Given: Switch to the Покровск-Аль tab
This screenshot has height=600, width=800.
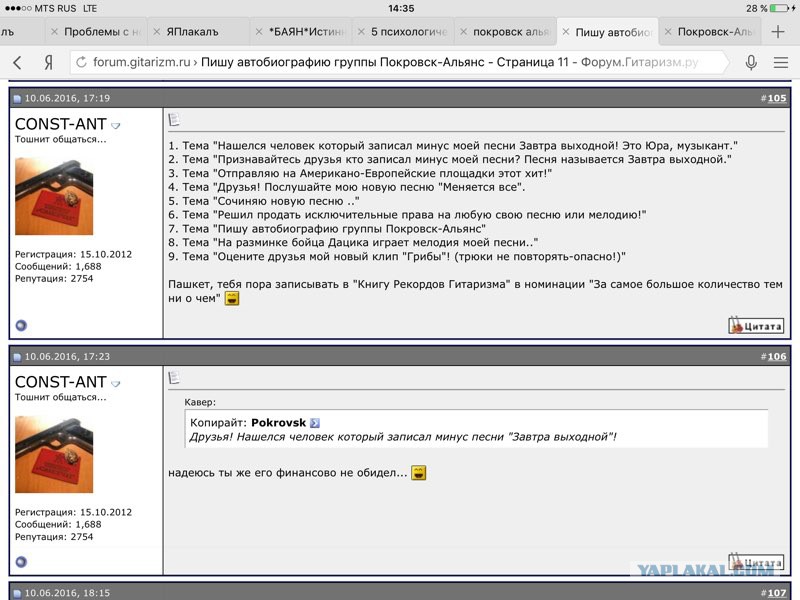Looking at the screenshot, I should [x=714, y=32].
